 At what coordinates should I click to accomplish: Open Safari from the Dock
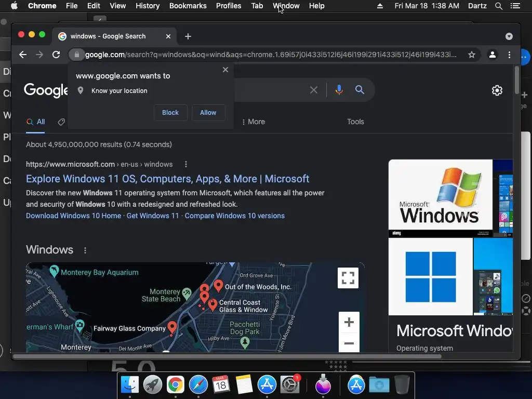(198, 385)
